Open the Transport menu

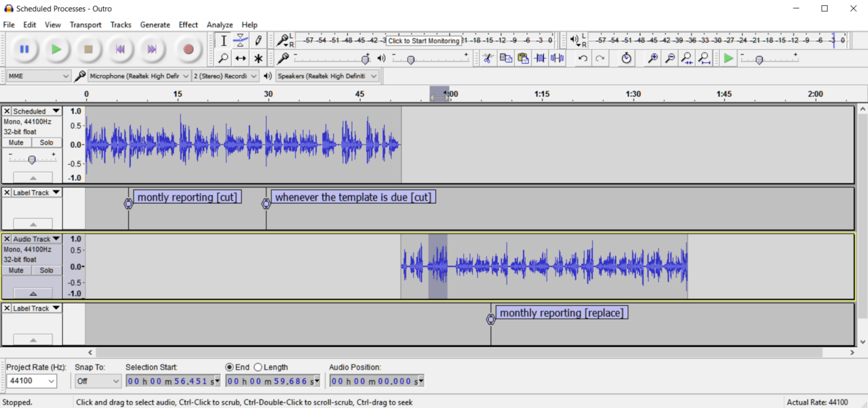click(85, 24)
